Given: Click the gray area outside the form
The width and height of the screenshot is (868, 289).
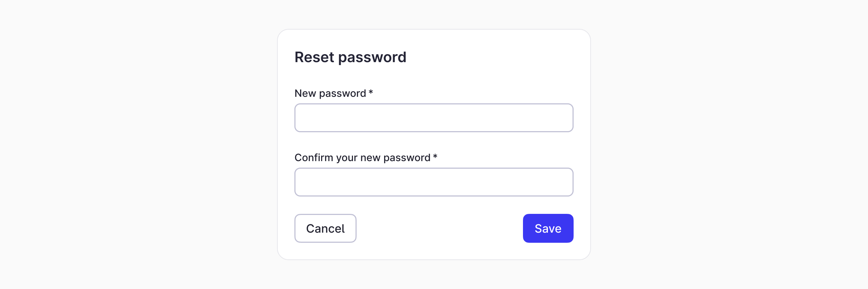Looking at the screenshot, I should pos(109,144).
